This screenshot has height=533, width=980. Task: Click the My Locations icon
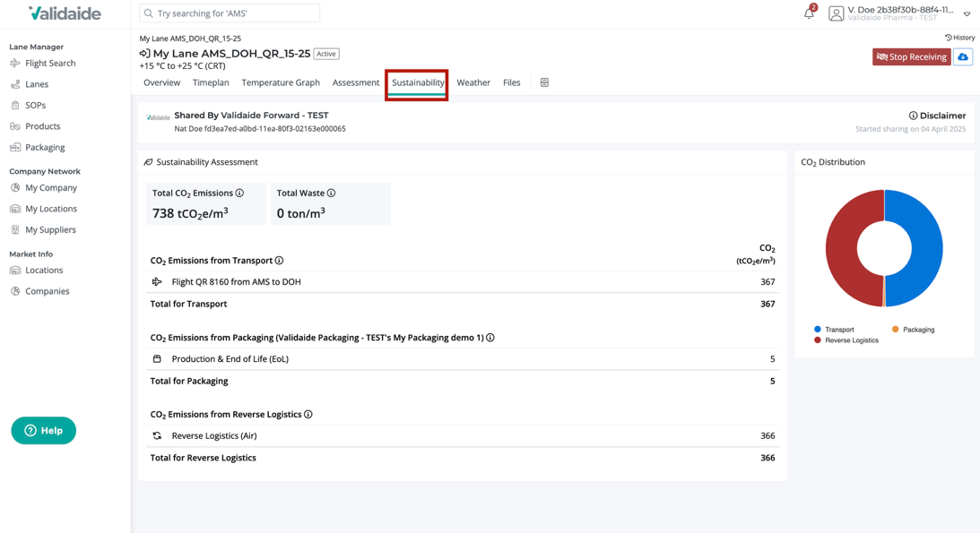click(x=15, y=209)
